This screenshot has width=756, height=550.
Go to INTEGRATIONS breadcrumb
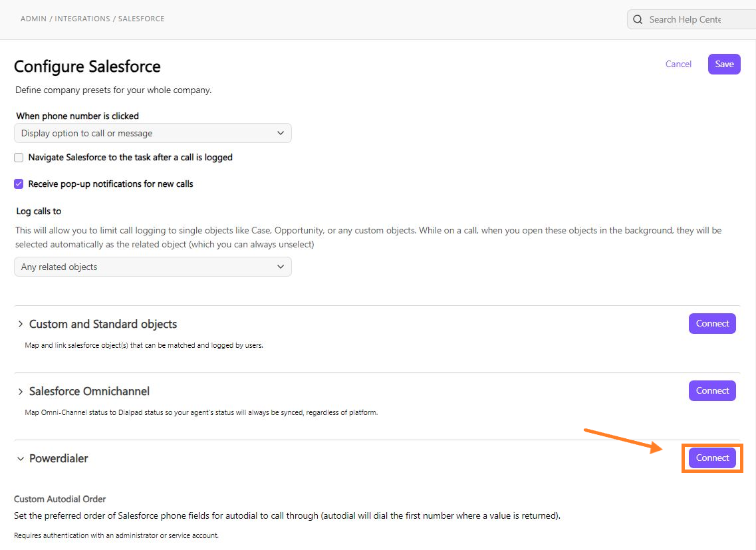click(x=82, y=19)
